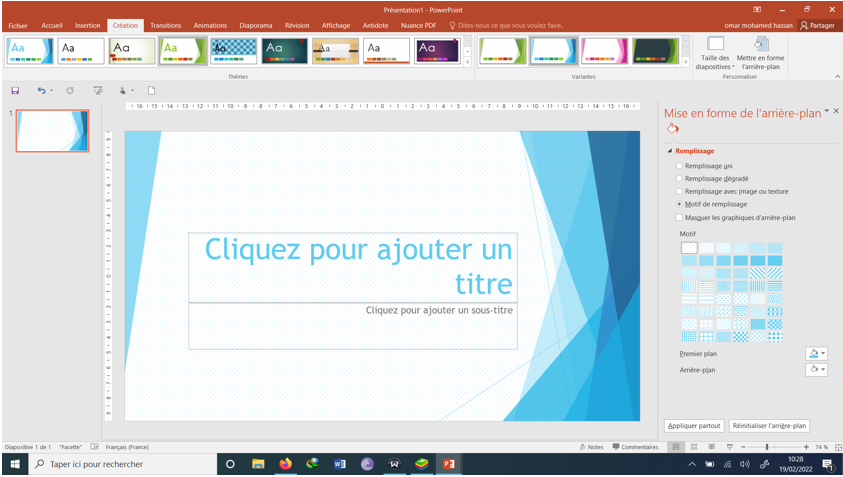
Task: Switch to the Insertion ribbon tab
Action: pyautogui.click(x=87, y=26)
